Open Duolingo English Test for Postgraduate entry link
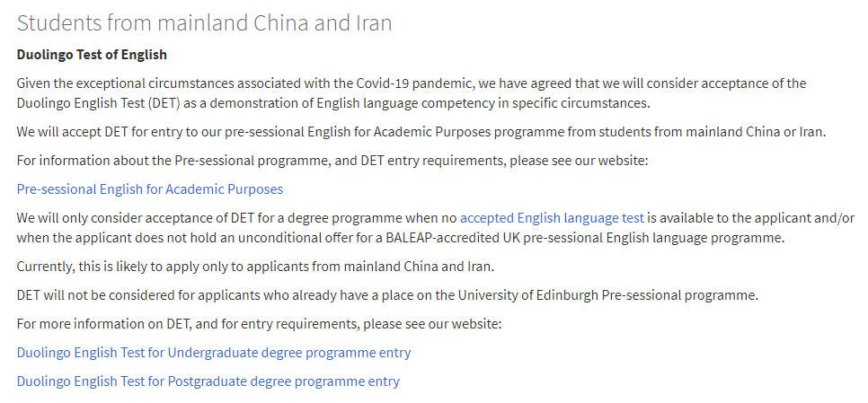Image resolution: width=868 pixels, height=403 pixels. click(x=208, y=381)
